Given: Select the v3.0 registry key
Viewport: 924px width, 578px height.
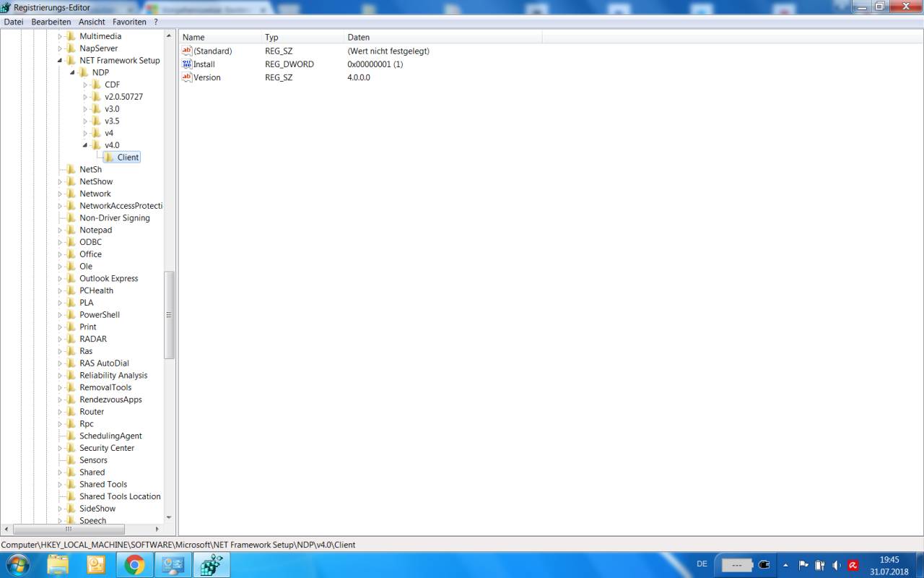Looking at the screenshot, I should [112, 109].
